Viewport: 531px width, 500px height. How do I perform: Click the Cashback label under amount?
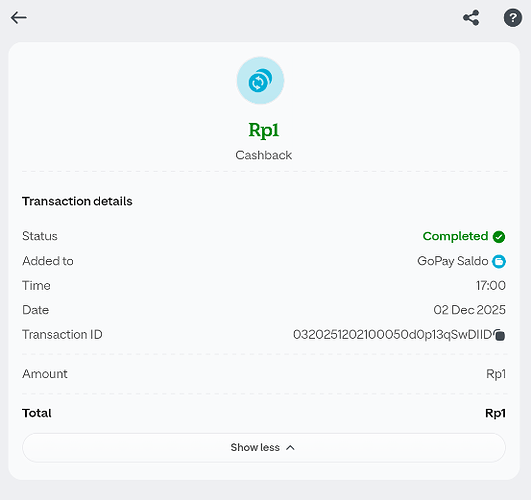263,155
